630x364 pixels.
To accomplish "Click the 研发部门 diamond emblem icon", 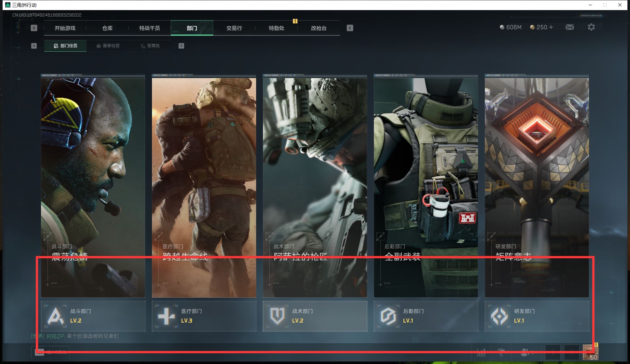I will pos(499,316).
